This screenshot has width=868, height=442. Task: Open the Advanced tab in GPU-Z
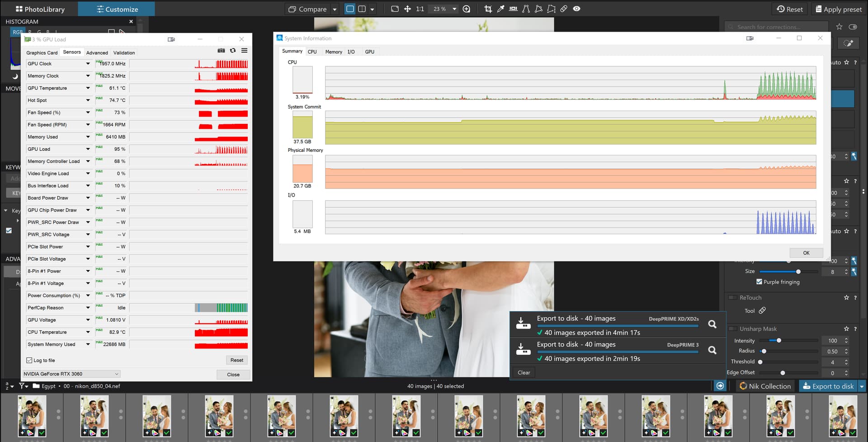[97, 53]
